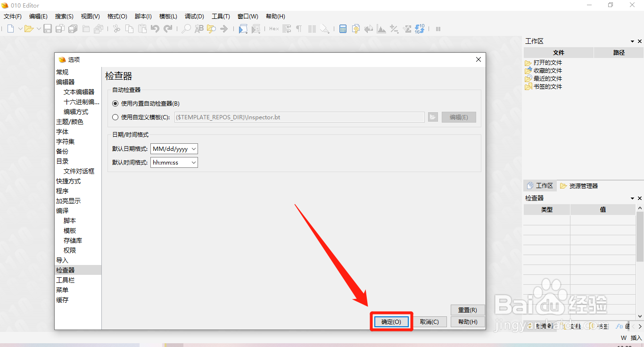Screen dimensions: 644x347
Task: Click the 编辑(E) button next to template path
Action: pyautogui.click(x=459, y=117)
